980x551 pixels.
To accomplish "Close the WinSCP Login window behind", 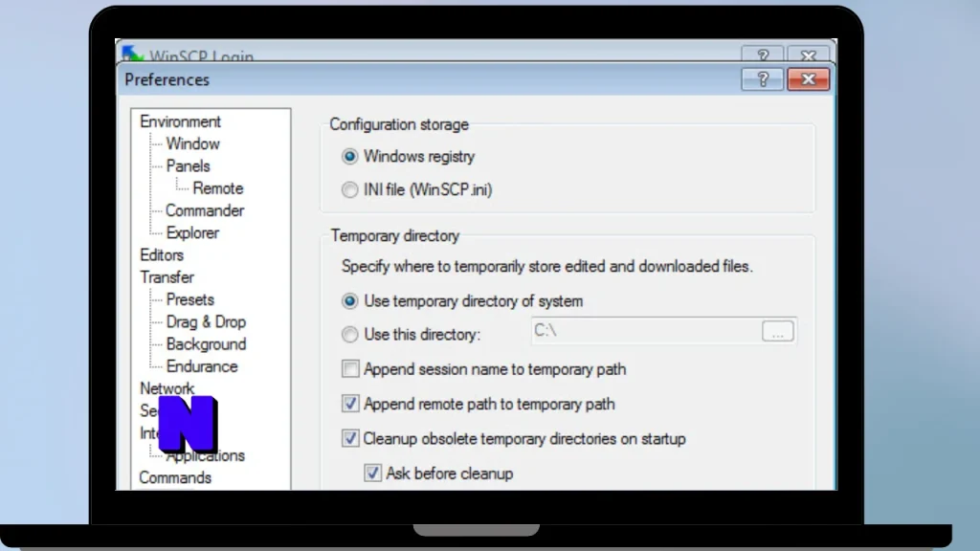I will pos(808,55).
